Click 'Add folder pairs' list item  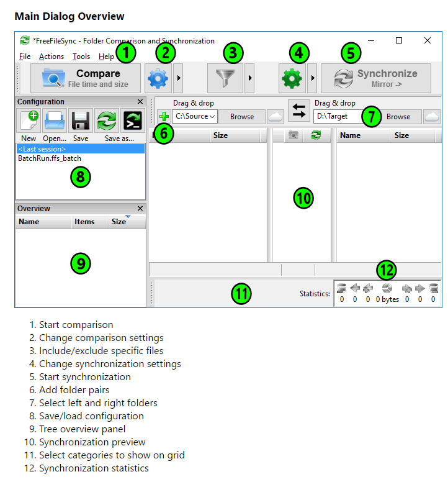click(74, 390)
